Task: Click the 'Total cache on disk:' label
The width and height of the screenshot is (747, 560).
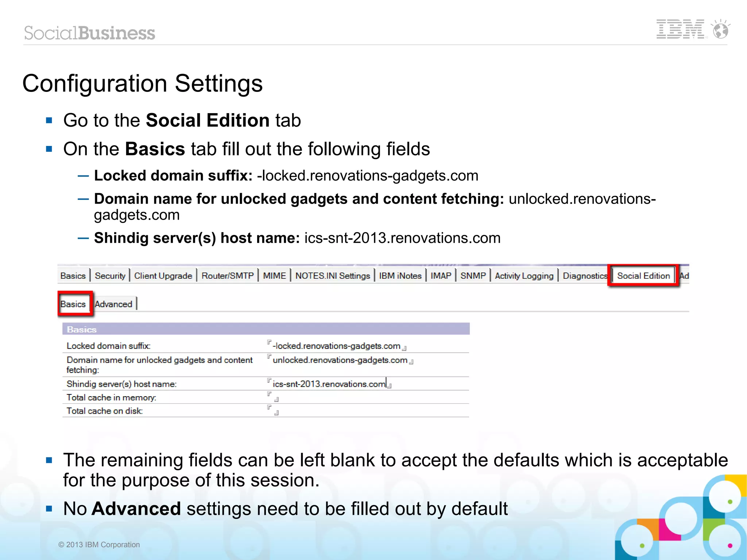Action: point(104,411)
